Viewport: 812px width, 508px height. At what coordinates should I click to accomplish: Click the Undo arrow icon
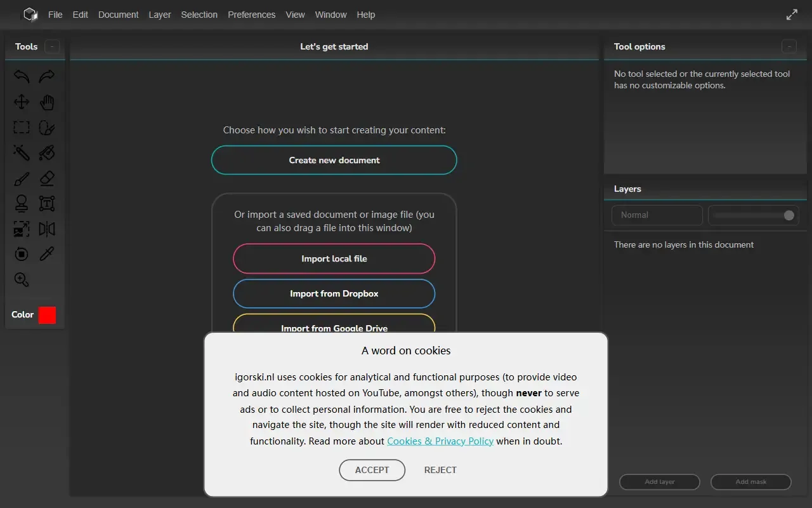pos(22,77)
